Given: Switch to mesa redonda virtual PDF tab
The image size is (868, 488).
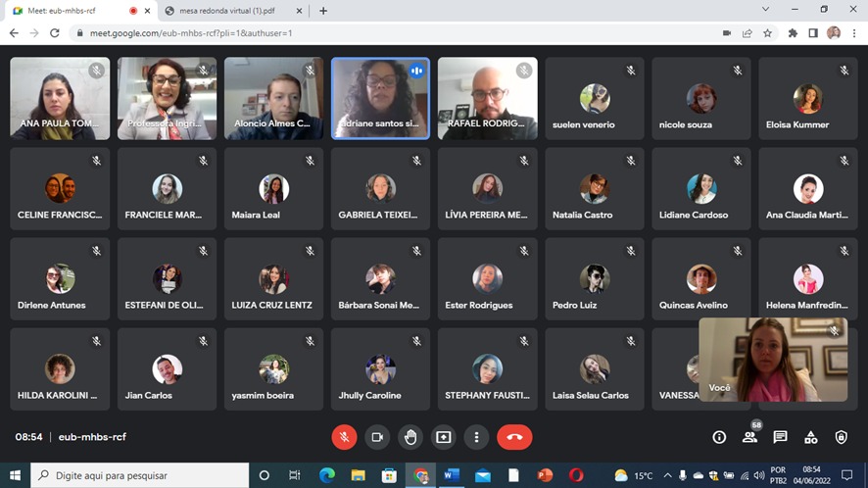Looking at the screenshot, I should [227, 11].
